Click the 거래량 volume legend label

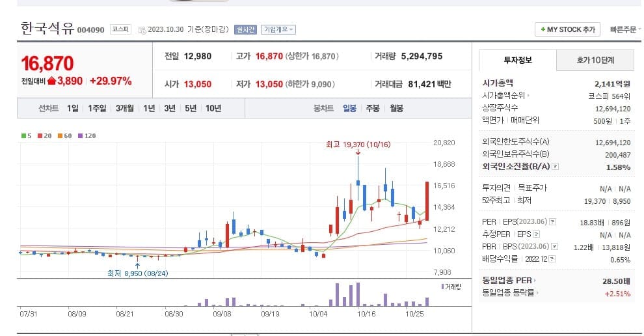click(x=451, y=287)
